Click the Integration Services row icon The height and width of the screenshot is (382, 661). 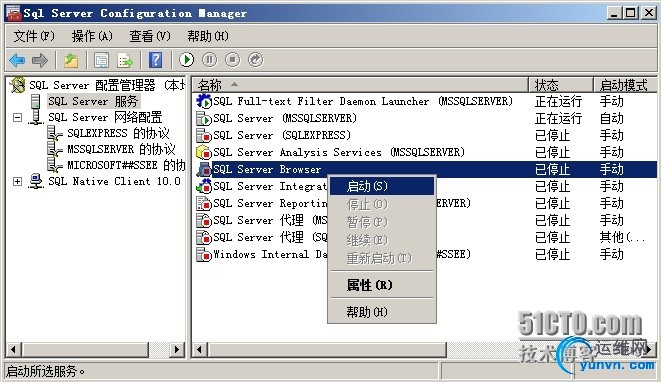point(204,186)
